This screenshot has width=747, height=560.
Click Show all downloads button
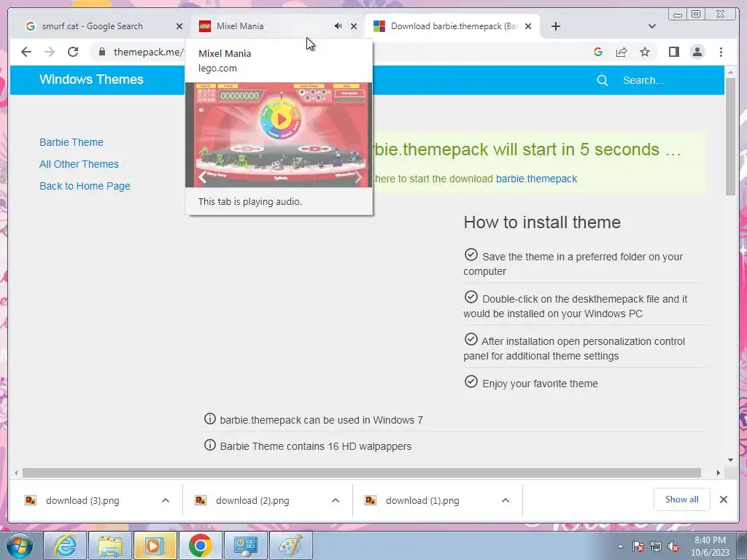(x=682, y=499)
